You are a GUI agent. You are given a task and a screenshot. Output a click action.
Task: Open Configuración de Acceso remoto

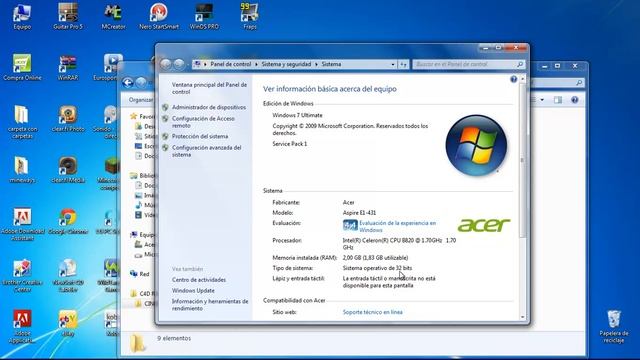(x=203, y=122)
